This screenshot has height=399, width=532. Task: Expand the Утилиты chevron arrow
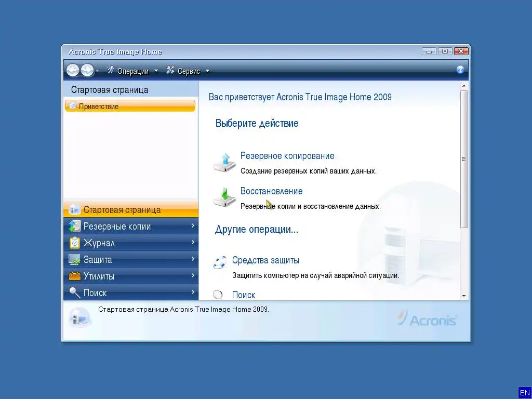point(193,275)
